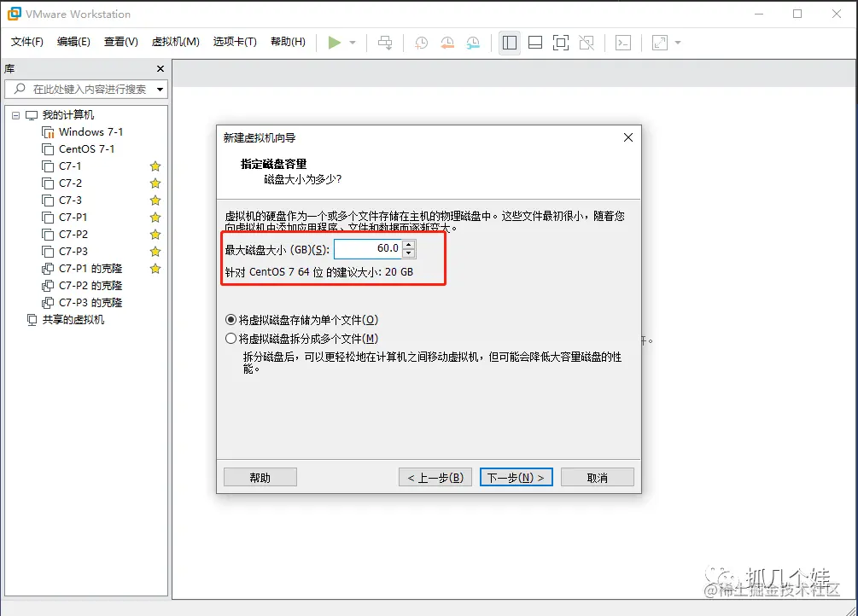Click the stretch guest display icon

pyautogui.click(x=660, y=43)
